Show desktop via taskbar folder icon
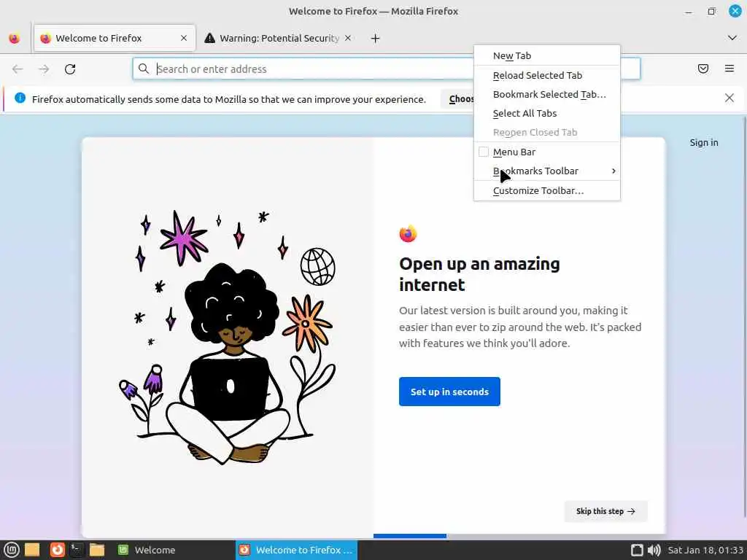Viewport: 747px width, 560px height. pyautogui.click(x=32, y=550)
